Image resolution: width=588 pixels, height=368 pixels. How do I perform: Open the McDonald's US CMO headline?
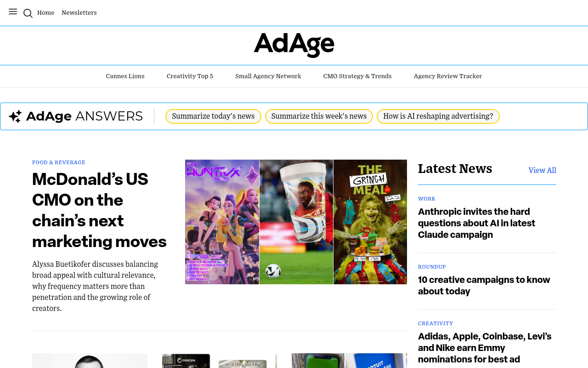click(99, 210)
